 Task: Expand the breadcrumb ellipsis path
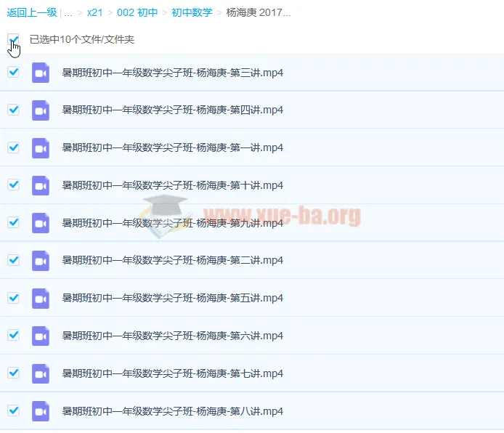coord(68,13)
